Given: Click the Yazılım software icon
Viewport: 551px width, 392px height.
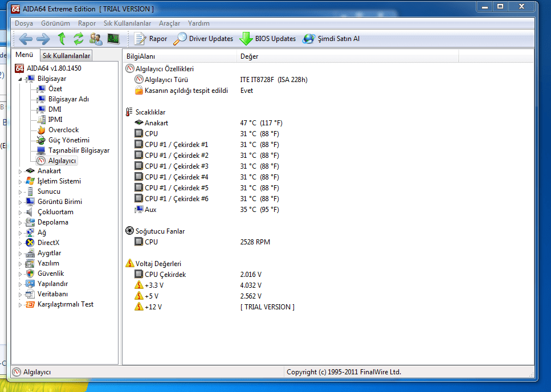Looking at the screenshot, I should [30, 263].
